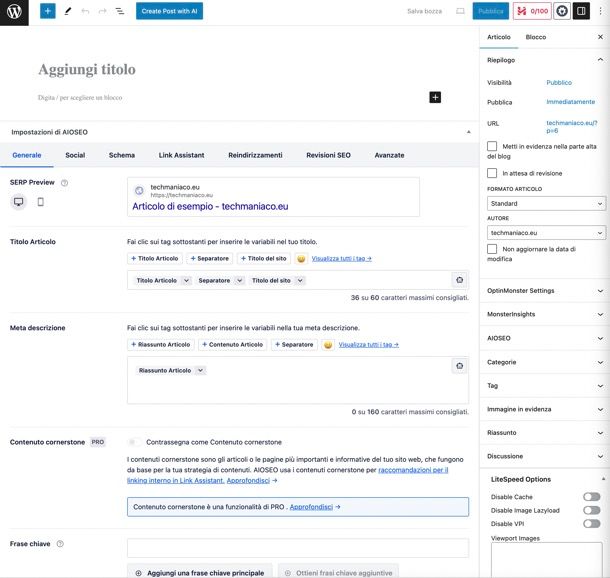Close the settings sidebar with the X

(600, 37)
